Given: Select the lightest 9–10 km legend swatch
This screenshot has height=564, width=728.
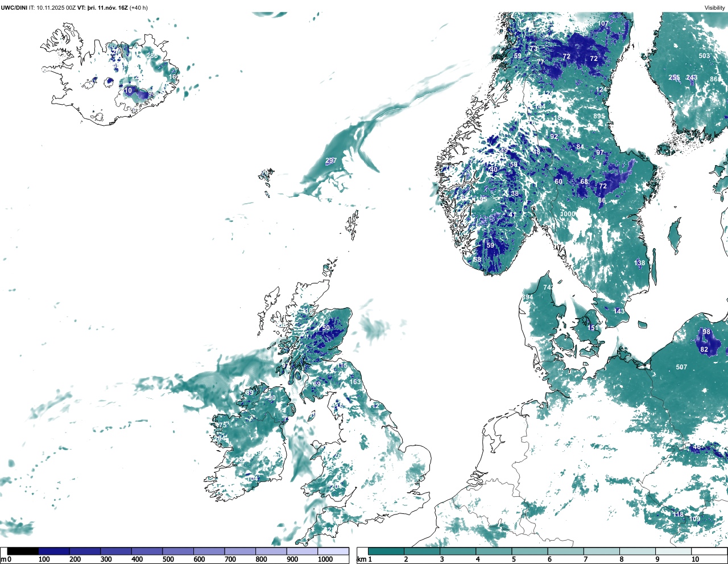Looking at the screenshot, I should tap(674, 551).
